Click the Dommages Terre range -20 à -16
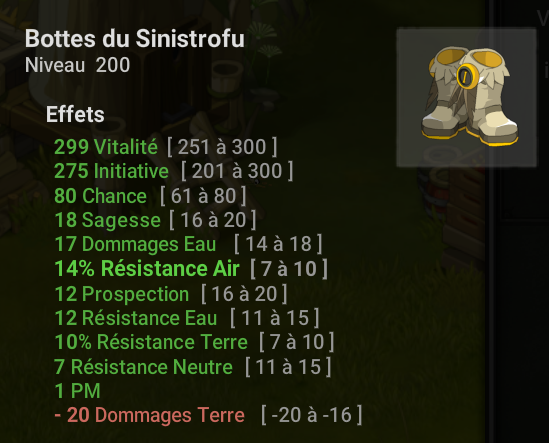This screenshot has width=549, height=443. tap(312, 415)
